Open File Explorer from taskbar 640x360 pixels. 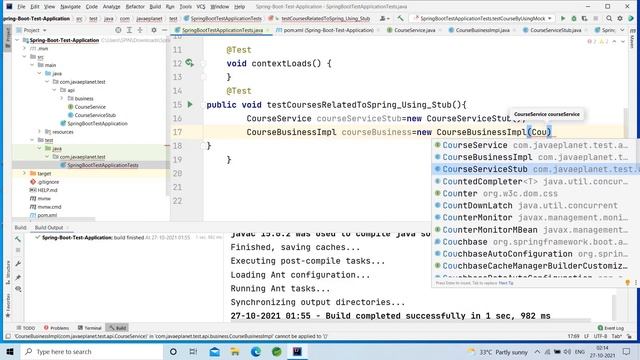click(x=235, y=351)
